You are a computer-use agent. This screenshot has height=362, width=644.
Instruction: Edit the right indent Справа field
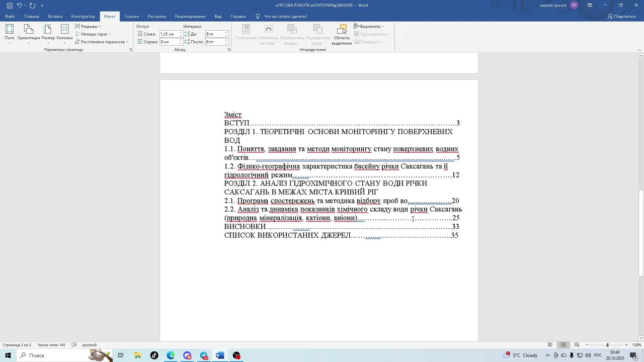168,42
